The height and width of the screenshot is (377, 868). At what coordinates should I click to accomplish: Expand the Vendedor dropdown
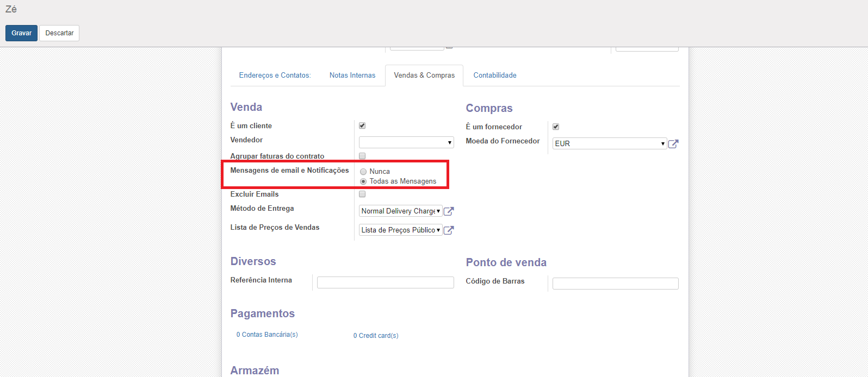[406, 142]
